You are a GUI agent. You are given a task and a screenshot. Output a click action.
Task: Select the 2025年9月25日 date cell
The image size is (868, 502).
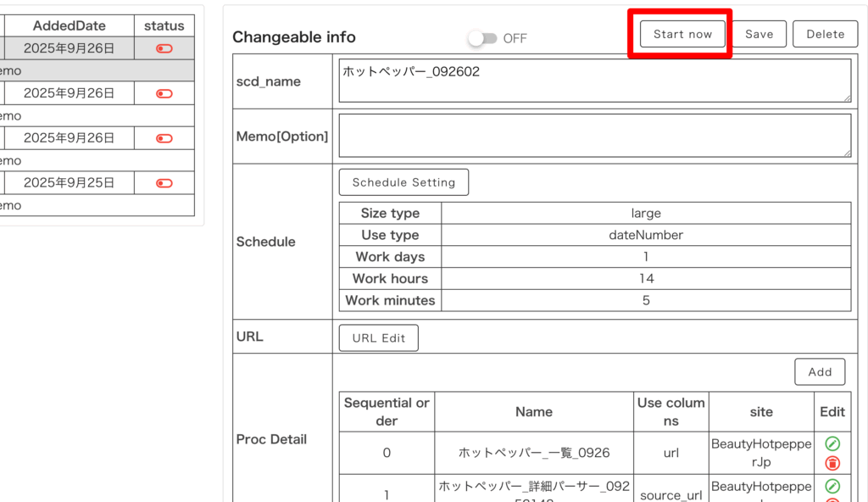coord(69,183)
